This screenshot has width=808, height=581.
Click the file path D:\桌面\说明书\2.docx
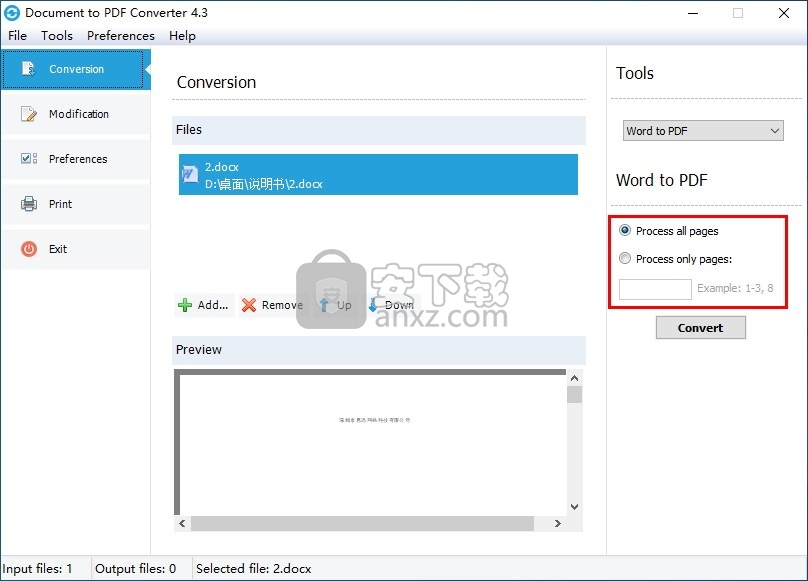pos(264,184)
